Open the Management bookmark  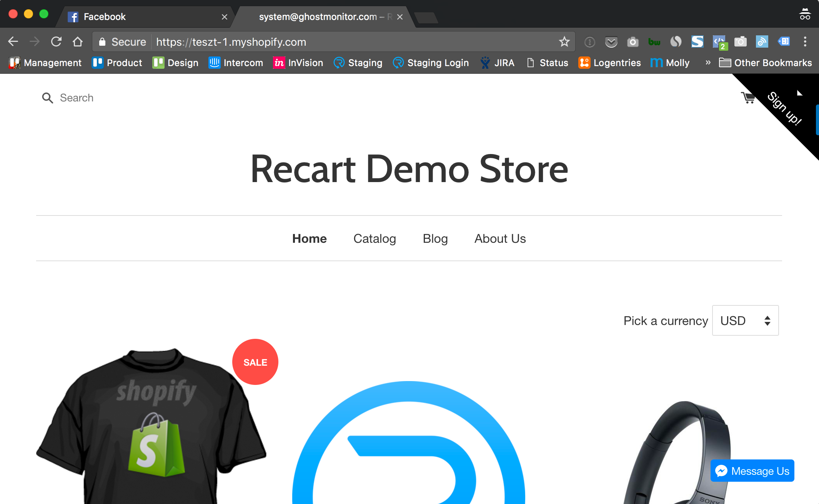point(45,63)
